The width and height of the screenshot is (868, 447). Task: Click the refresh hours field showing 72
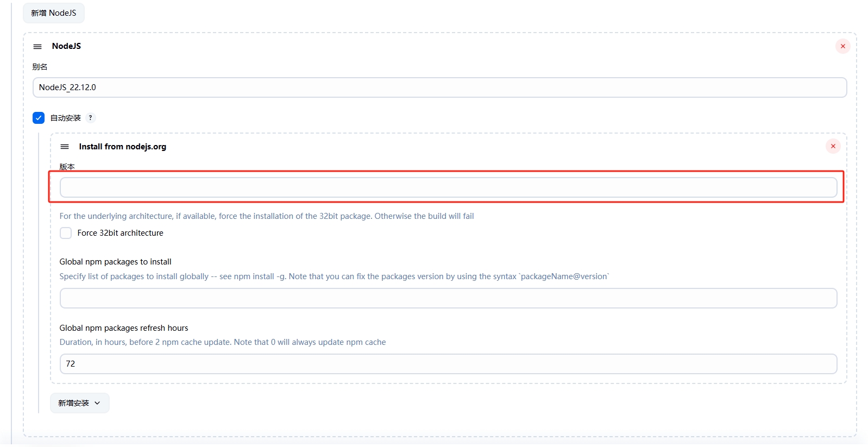[x=448, y=364]
